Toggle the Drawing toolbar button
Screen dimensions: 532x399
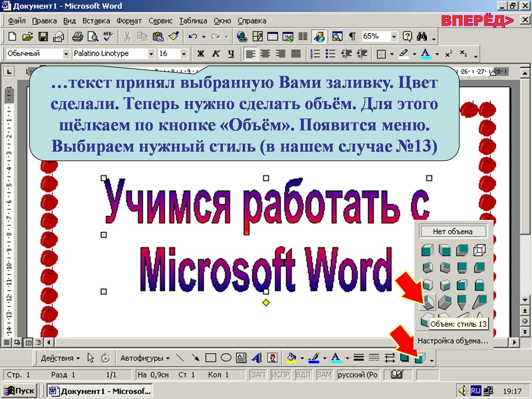319,37
